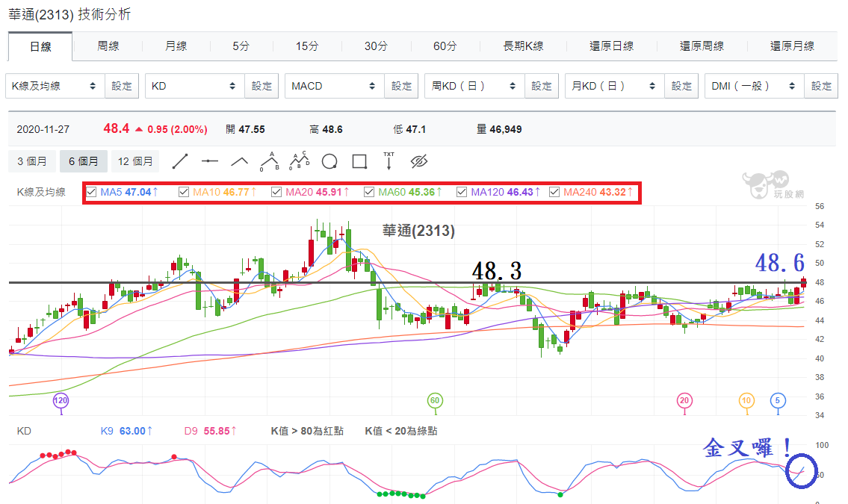
Task: Select the 6 個月 range button
Action: (x=83, y=161)
